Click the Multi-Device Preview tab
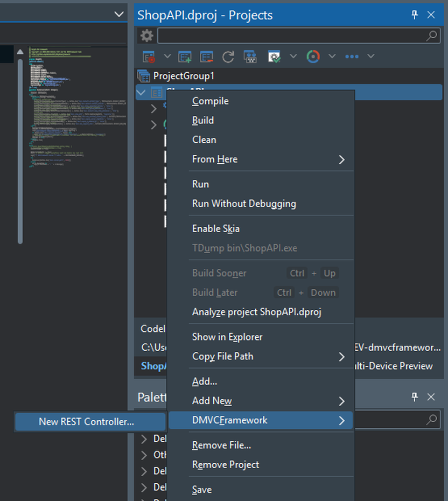Viewport: 448px width, 501px height. point(394,366)
